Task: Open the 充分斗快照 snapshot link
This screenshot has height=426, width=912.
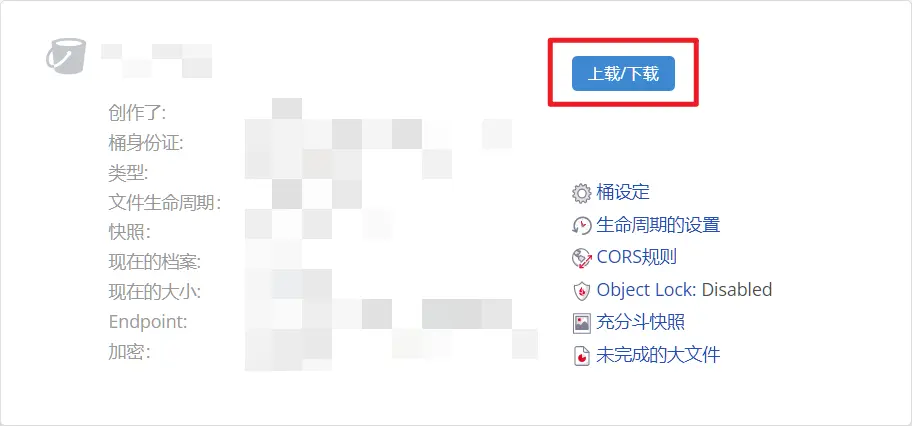Action: click(640, 322)
